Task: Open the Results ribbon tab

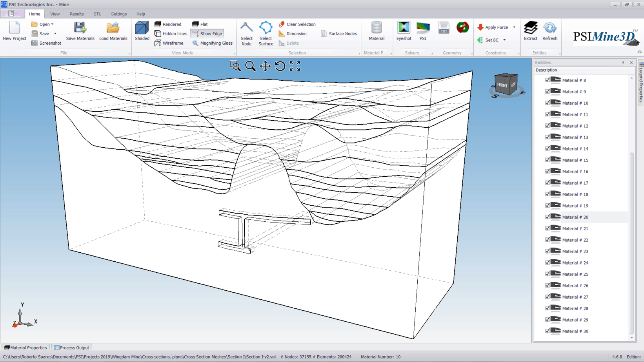Action: tap(76, 14)
